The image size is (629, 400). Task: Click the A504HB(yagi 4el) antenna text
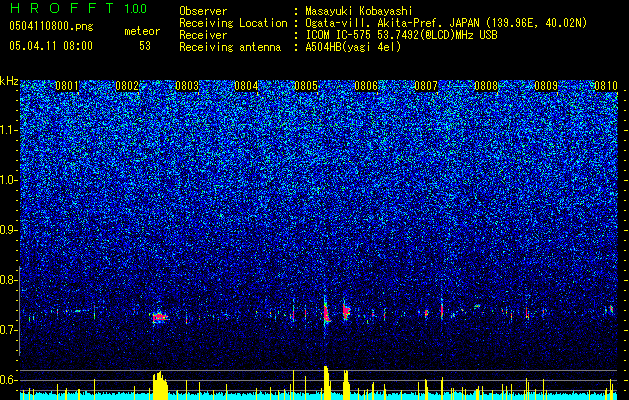point(353,47)
